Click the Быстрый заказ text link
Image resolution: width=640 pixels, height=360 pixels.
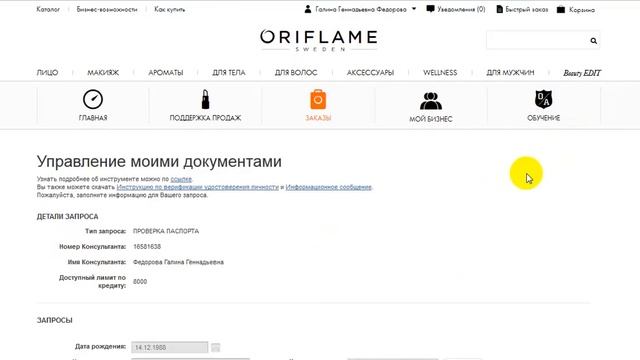[527, 9]
